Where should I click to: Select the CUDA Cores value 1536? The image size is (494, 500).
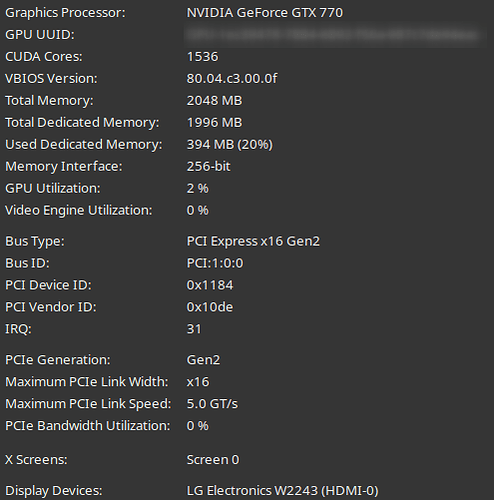202,57
